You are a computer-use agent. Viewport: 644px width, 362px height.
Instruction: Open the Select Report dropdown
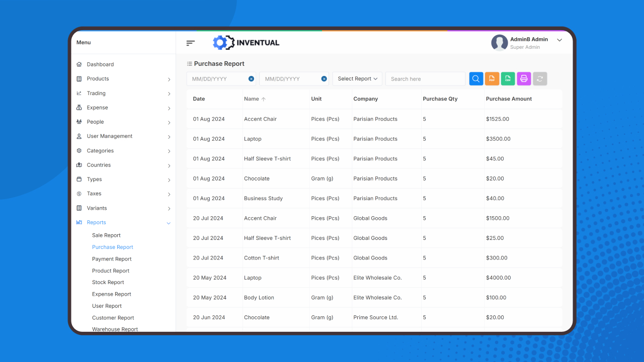point(357,78)
